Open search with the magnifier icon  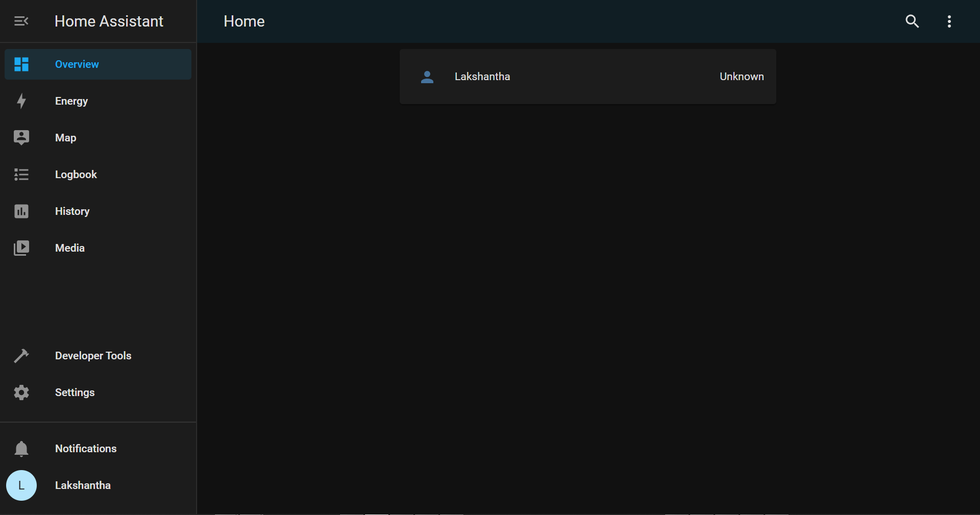[912, 21]
